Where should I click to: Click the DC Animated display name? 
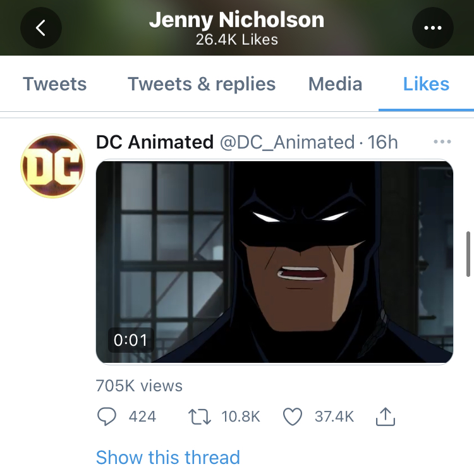pyautogui.click(x=155, y=142)
